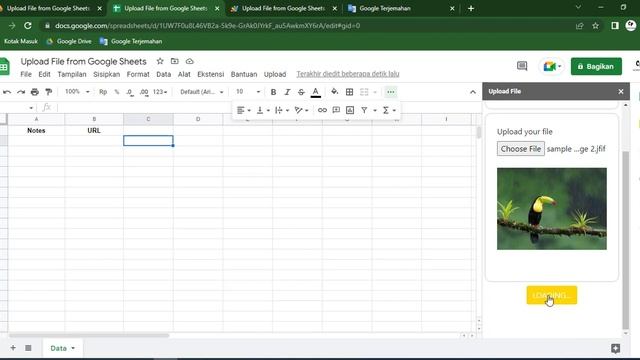Click the last edited history link
This screenshot has height=360, width=640.
click(x=348, y=74)
